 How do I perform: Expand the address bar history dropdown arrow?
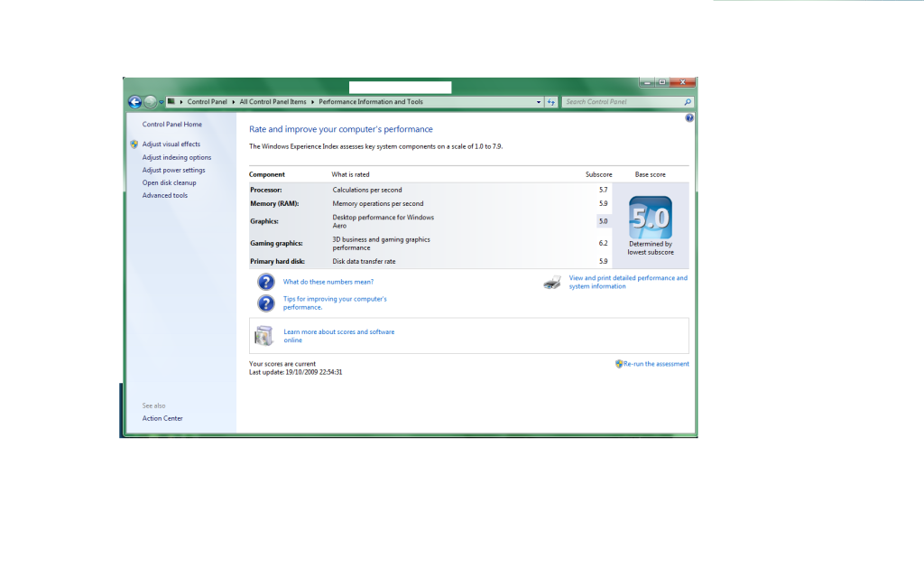[539, 102]
